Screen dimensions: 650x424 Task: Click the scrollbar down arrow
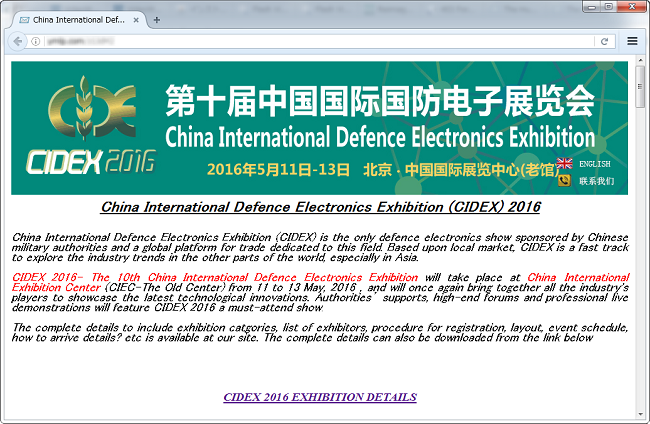[x=640, y=416]
